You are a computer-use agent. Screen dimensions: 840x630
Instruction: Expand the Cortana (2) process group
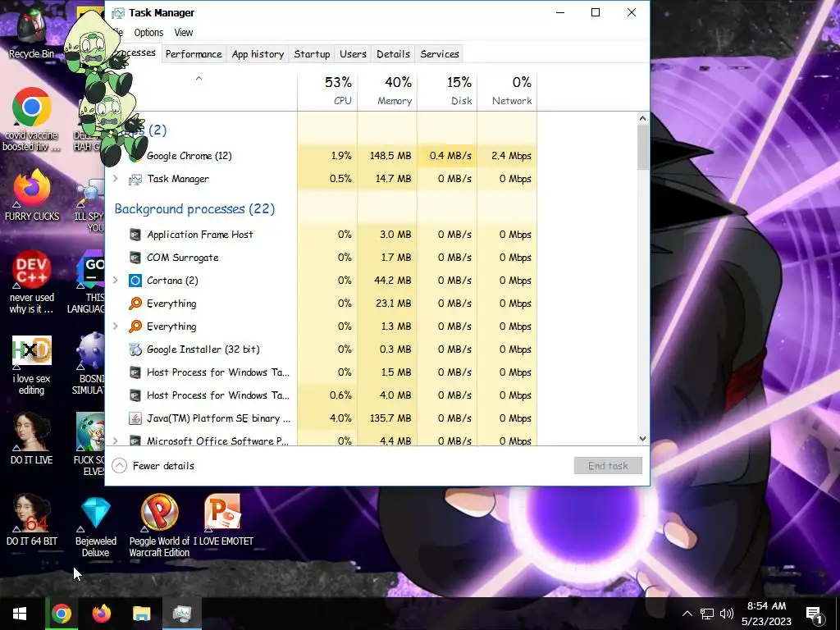[x=116, y=281]
